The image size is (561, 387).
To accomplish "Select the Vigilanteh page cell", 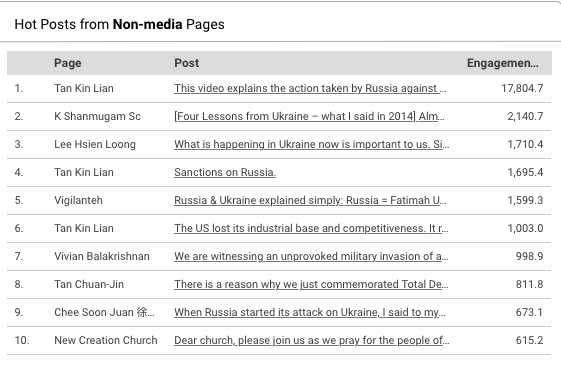I will coord(78,200).
